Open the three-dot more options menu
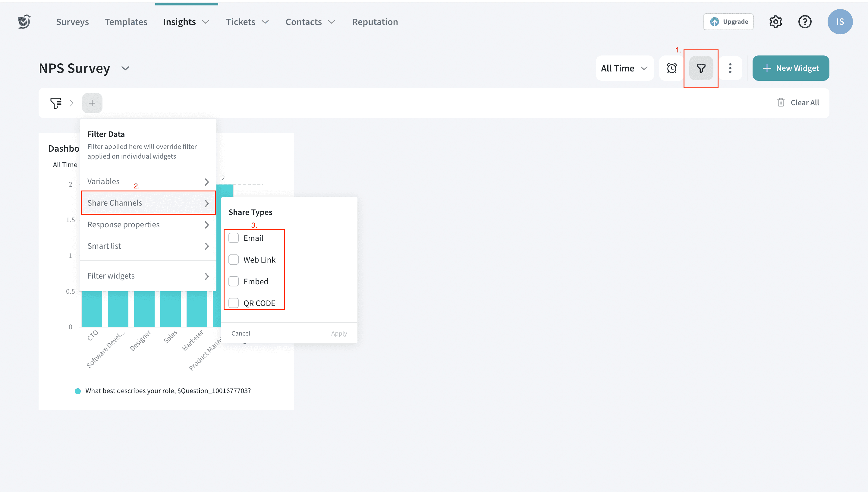 (x=730, y=68)
